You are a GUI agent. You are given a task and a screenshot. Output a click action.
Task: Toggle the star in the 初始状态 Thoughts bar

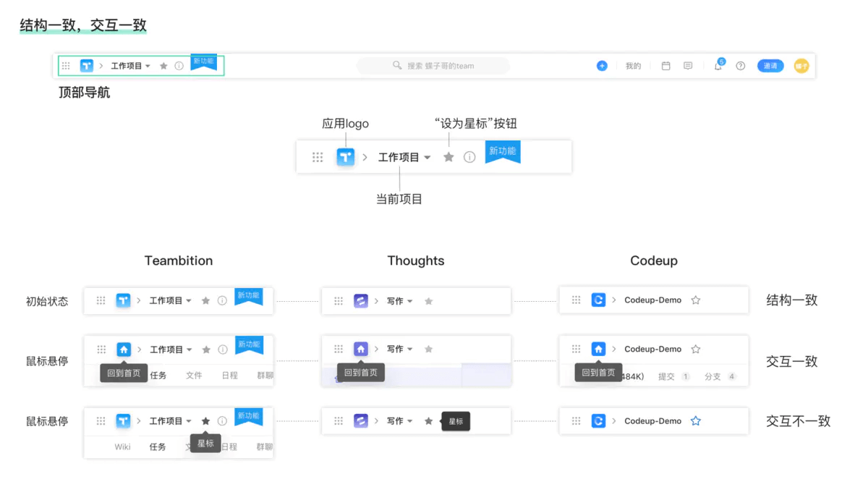click(x=428, y=301)
